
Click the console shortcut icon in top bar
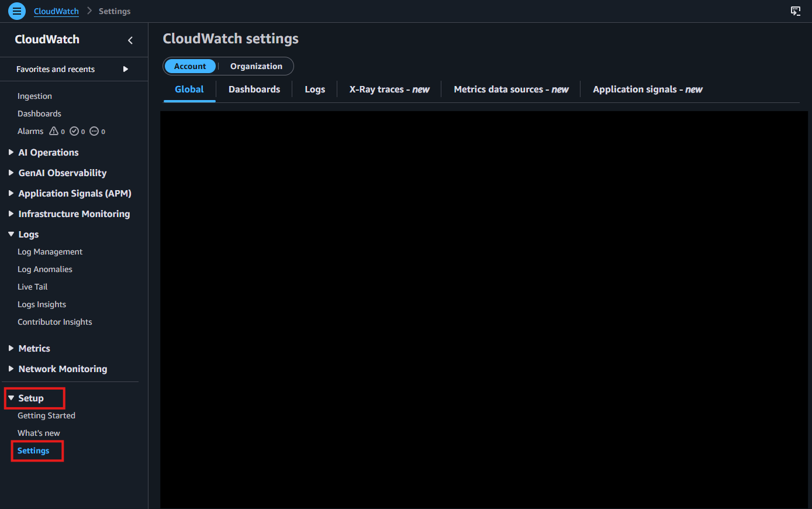click(x=796, y=11)
